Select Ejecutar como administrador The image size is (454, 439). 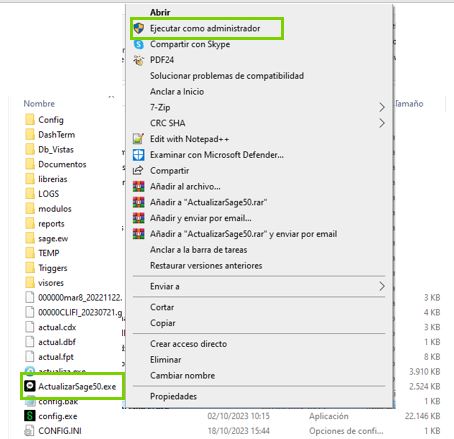coord(205,28)
